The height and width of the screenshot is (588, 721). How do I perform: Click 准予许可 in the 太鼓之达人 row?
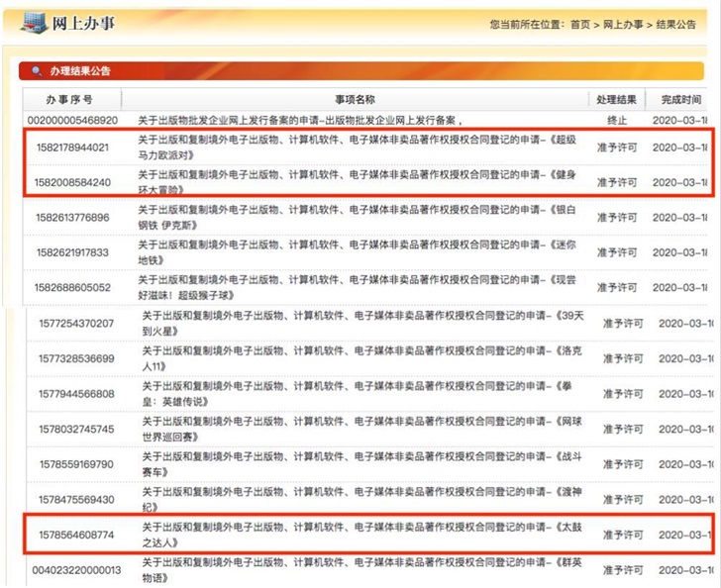tap(623, 535)
